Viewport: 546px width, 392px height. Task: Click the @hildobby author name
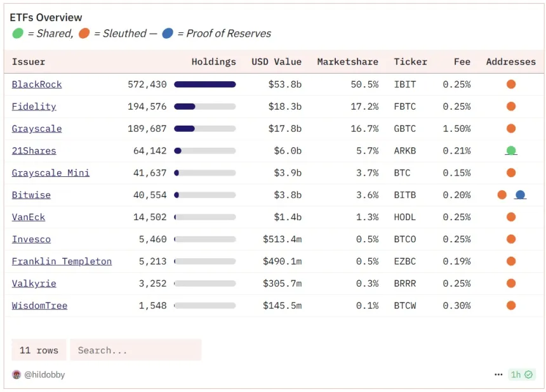click(44, 375)
